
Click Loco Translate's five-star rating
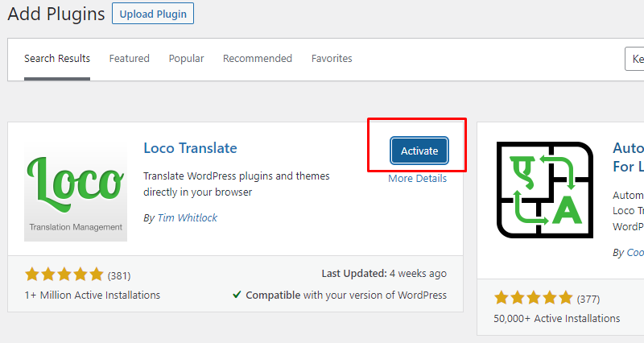(x=64, y=275)
